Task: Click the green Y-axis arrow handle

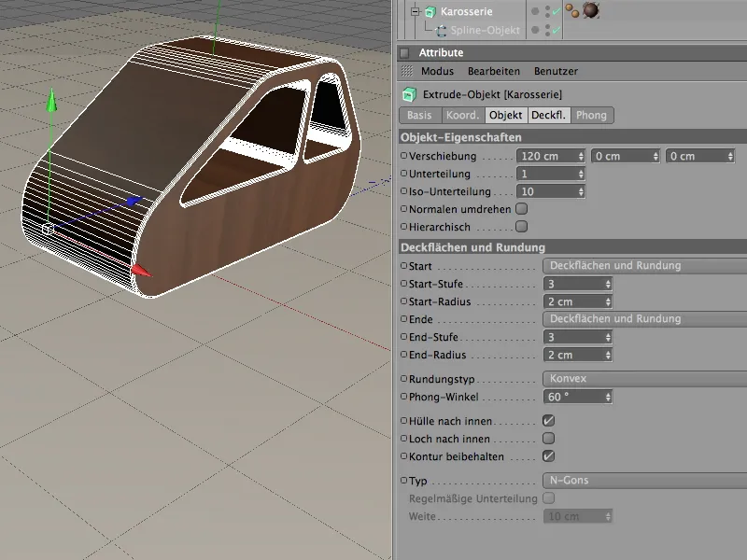Action: tap(52, 101)
